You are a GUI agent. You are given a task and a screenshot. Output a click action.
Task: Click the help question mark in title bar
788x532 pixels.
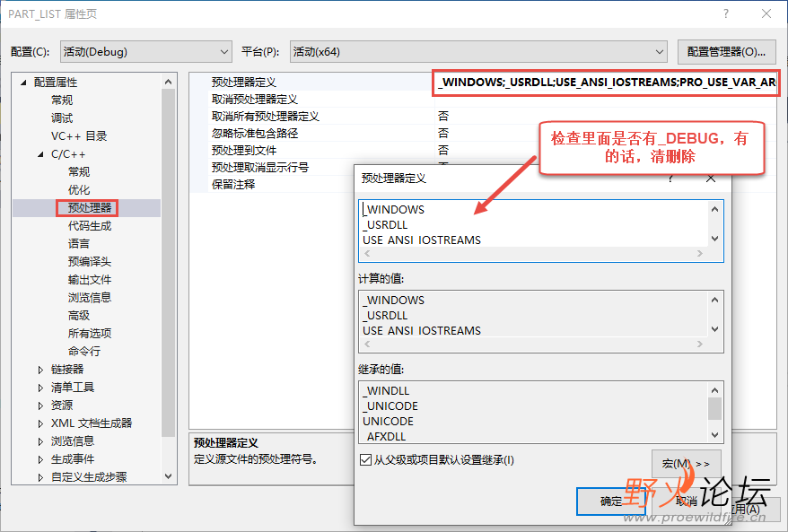coord(726,13)
